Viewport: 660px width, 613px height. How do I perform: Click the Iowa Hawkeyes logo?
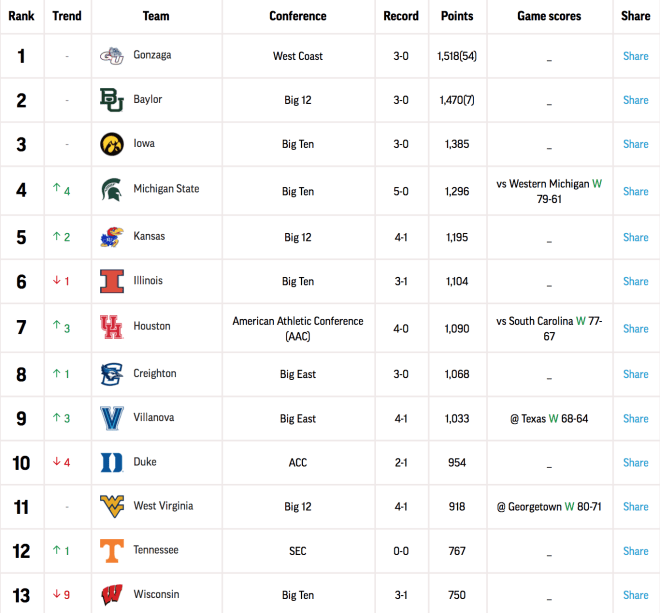pyautogui.click(x=112, y=144)
